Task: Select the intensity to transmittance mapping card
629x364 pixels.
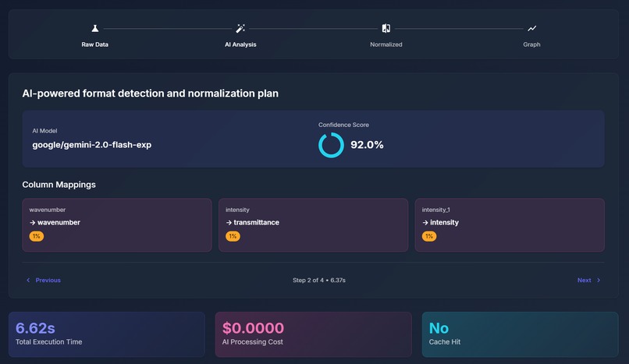Action: [313, 225]
